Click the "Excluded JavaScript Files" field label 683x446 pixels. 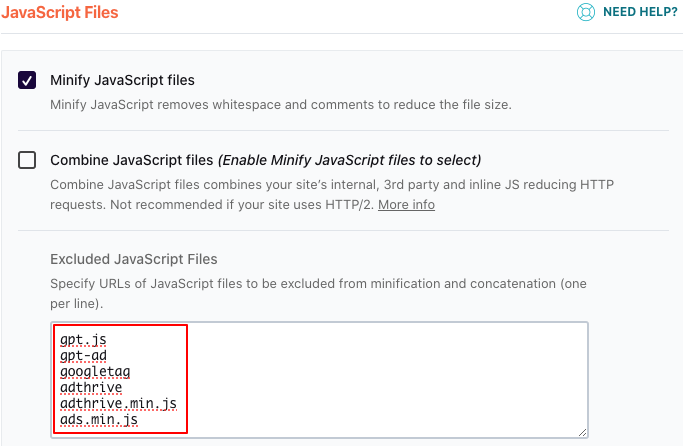[134, 259]
